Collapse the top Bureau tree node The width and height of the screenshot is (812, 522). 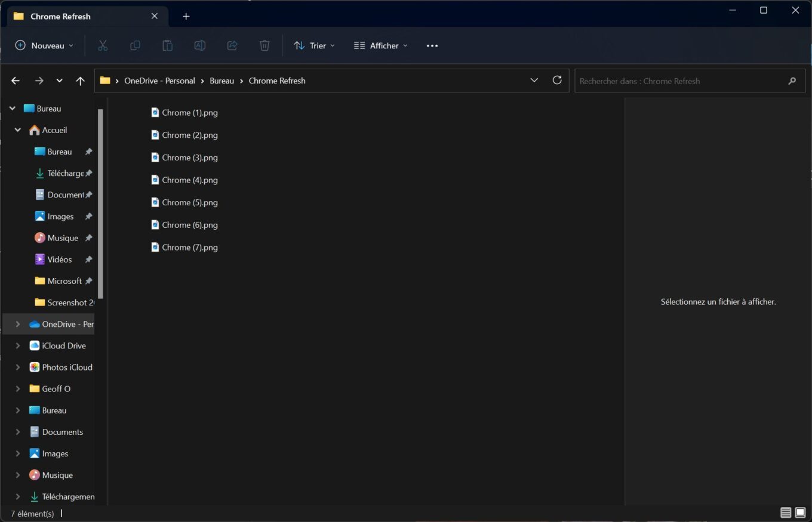(12, 109)
